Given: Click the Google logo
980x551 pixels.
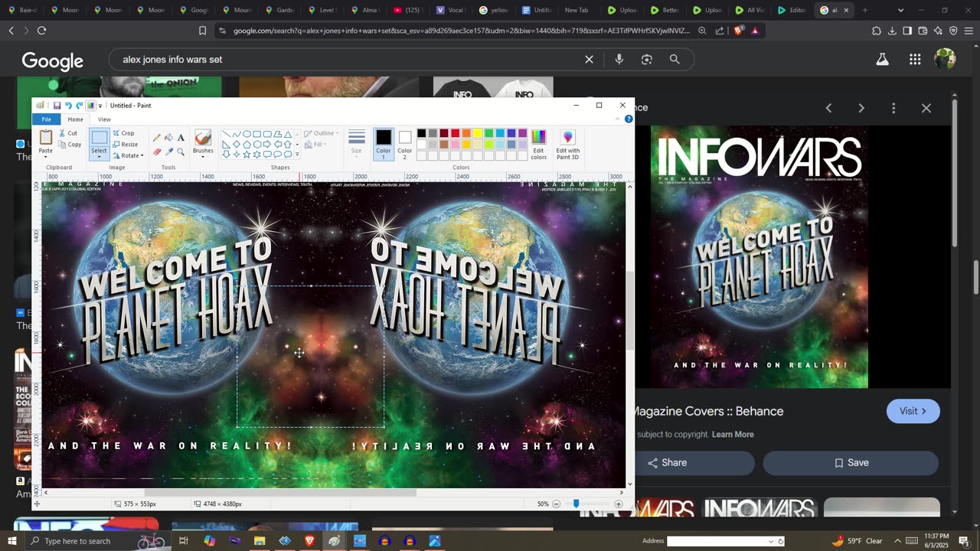Looking at the screenshot, I should [x=53, y=60].
